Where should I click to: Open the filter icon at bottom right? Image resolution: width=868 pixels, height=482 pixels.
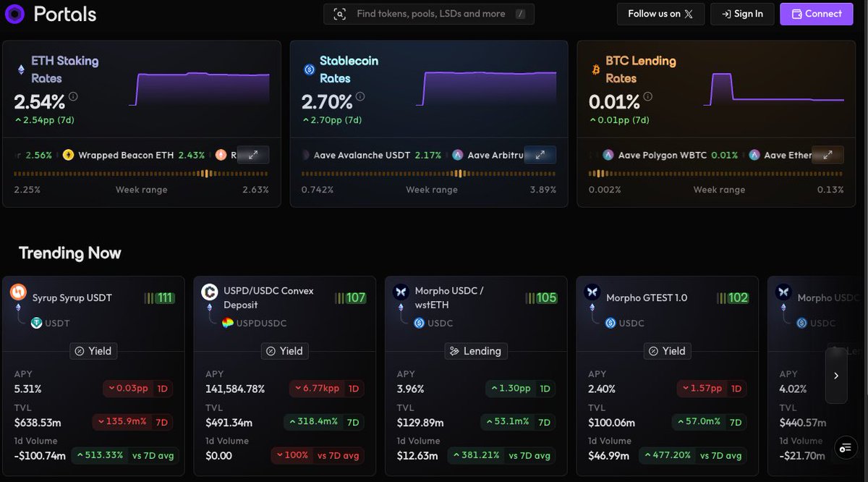[x=846, y=447]
